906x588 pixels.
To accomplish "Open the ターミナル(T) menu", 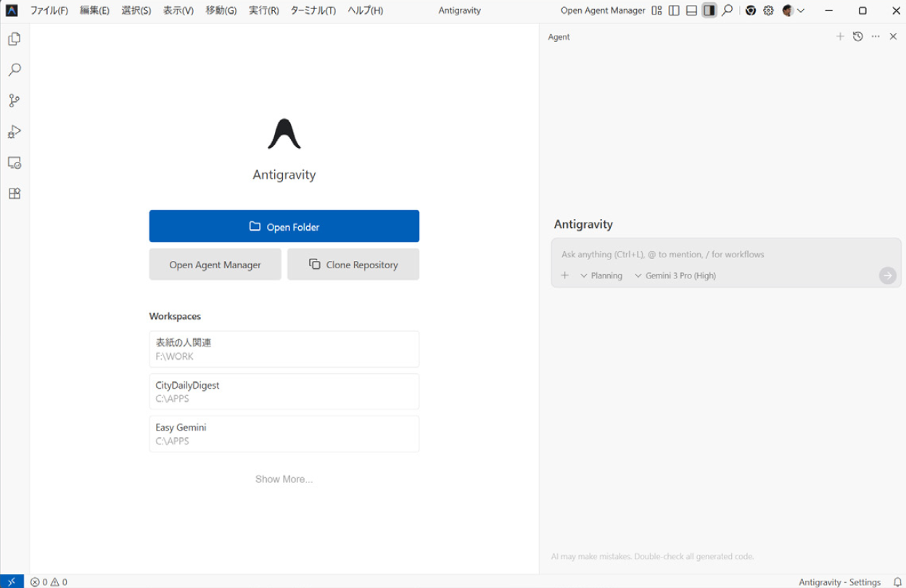I will pos(313,11).
